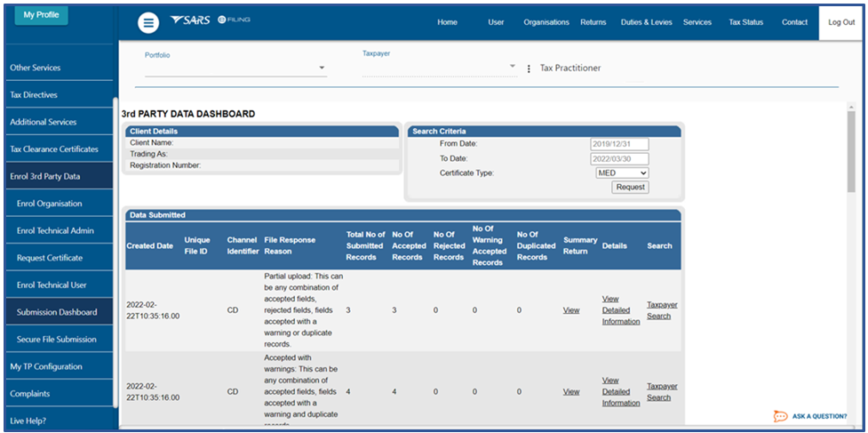Select Secure File Submission in sidebar
The height and width of the screenshot is (433, 868).
click(57, 340)
